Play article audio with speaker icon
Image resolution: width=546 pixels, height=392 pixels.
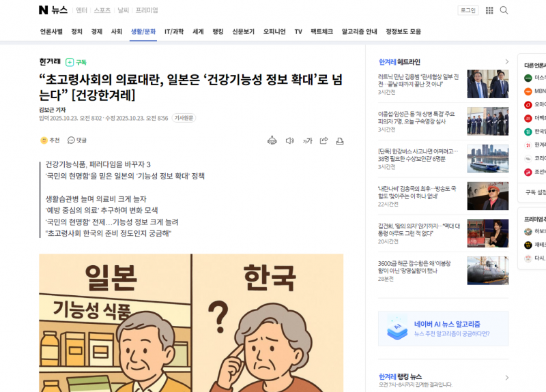click(289, 140)
